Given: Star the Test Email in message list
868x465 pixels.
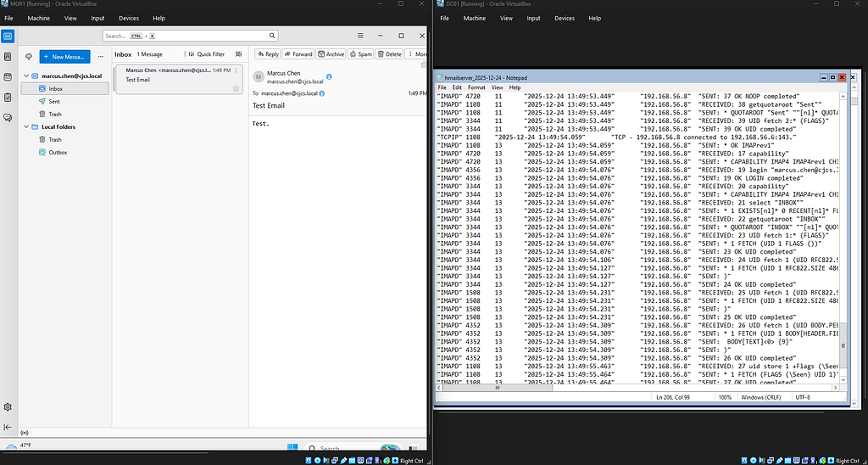Looking at the screenshot, I should coord(236,88).
